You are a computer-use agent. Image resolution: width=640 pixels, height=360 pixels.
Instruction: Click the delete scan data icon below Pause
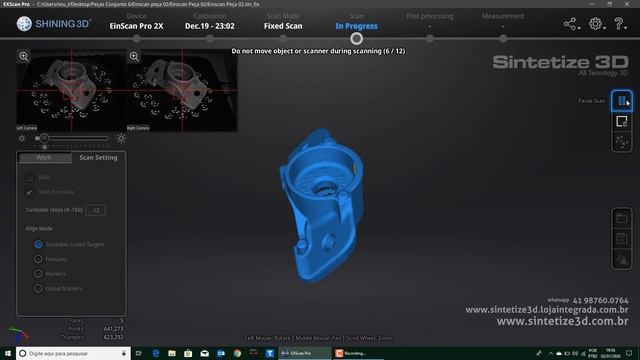pyautogui.click(x=622, y=121)
